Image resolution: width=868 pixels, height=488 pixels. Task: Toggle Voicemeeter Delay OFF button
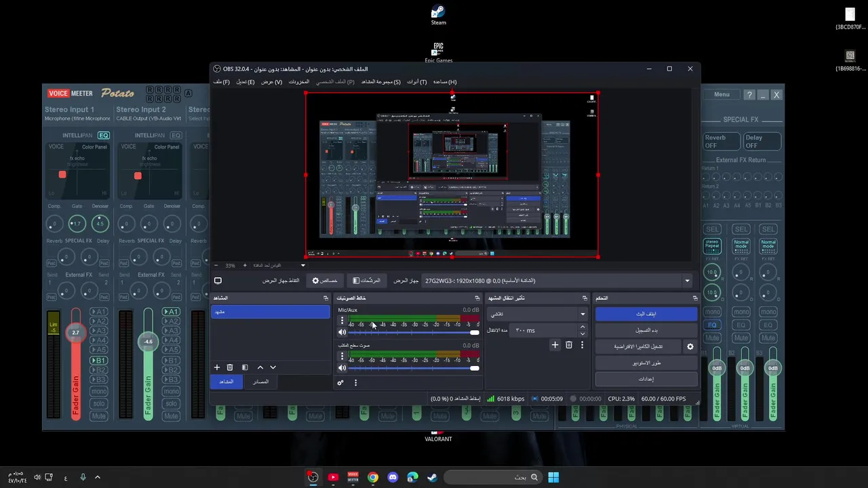tap(762, 141)
